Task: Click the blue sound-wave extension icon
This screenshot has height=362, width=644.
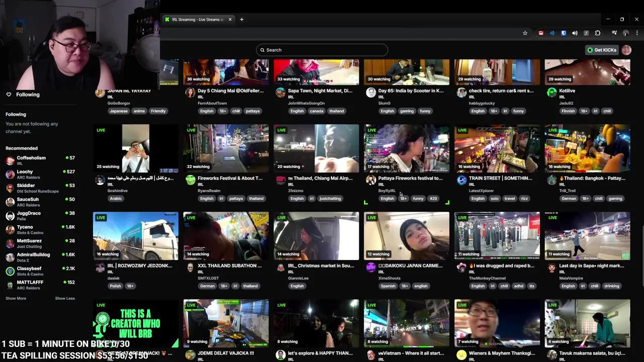Action: (552, 33)
